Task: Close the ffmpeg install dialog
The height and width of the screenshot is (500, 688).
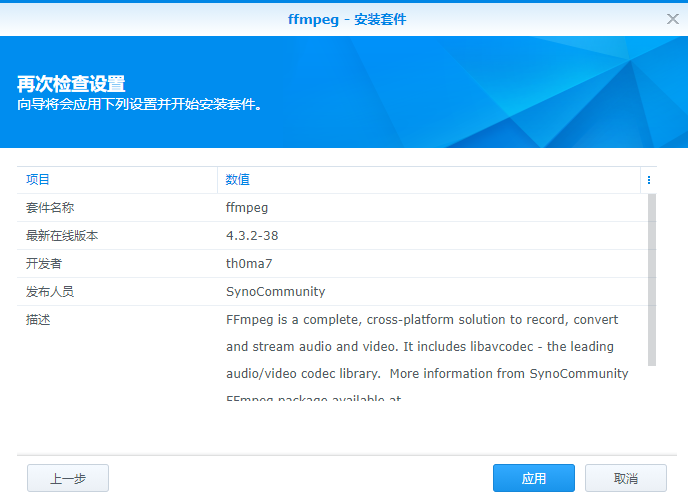Action: click(x=673, y=19)
